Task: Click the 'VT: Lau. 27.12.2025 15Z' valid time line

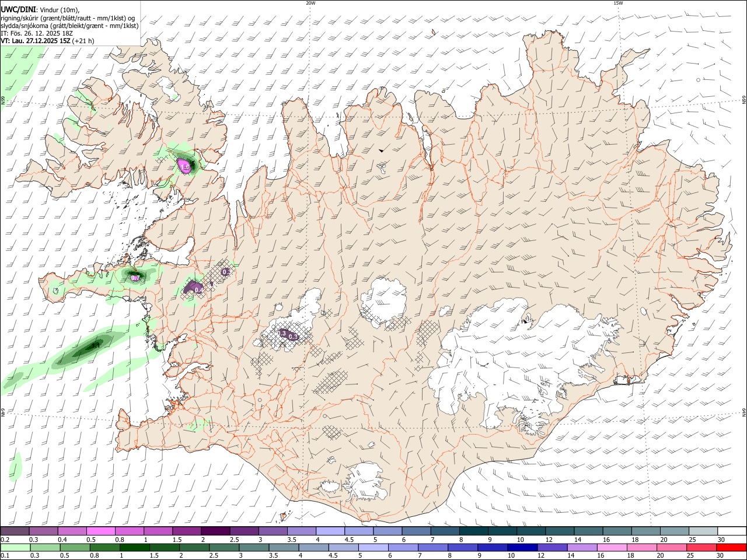Action: coord(36,41)
